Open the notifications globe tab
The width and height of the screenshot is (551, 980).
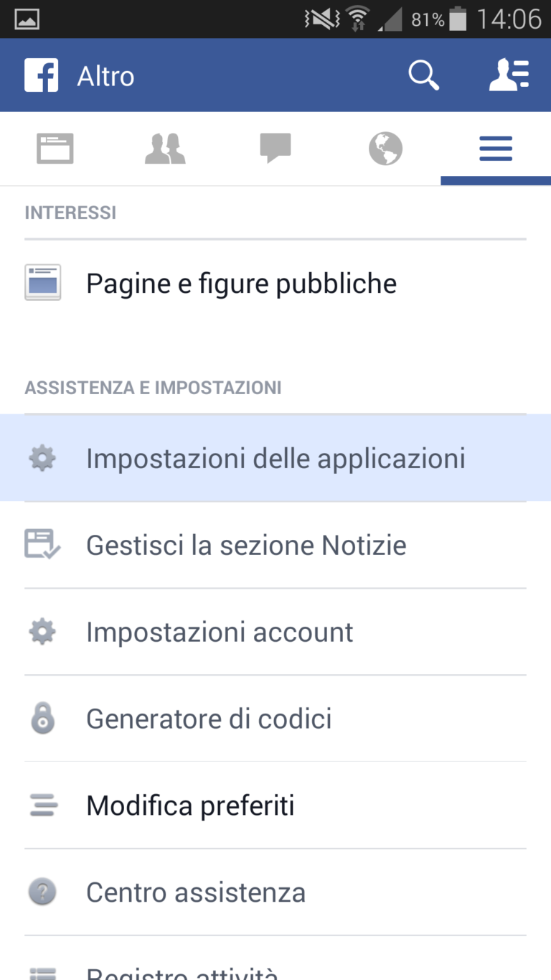(x=385, y=149)
